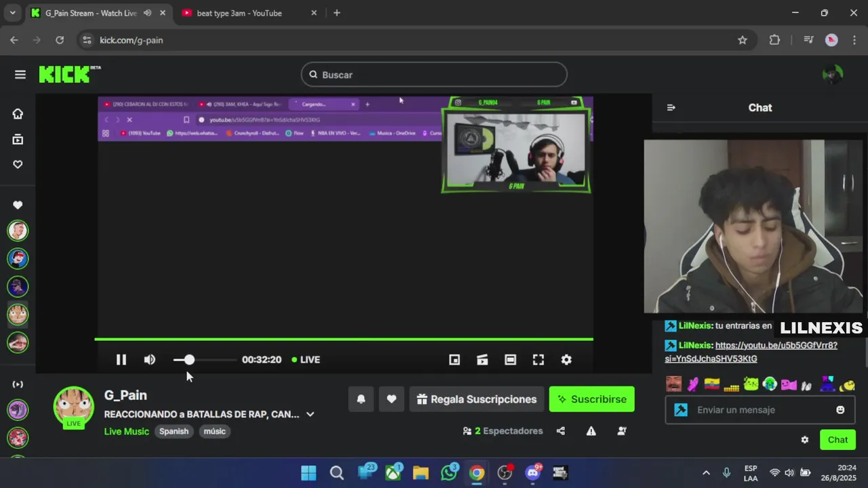The image size is (868, 488).
Task: Open the Windows Start menu
Action: tap(309, 472)
